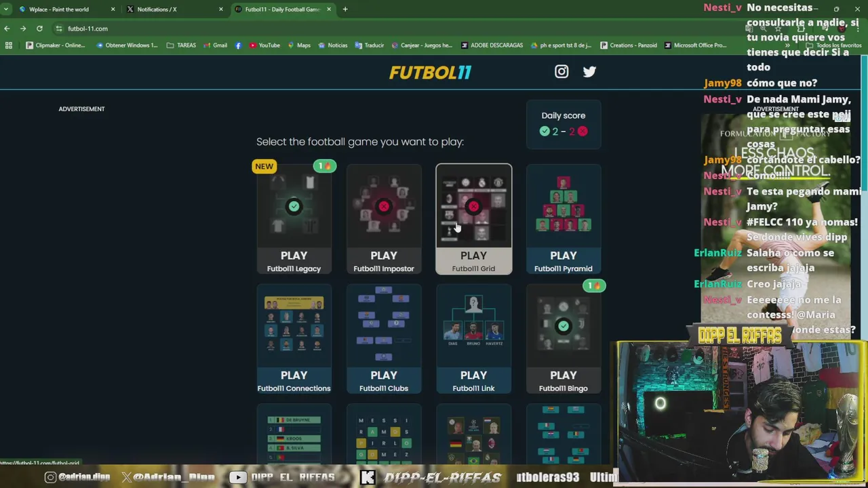Open the TAREAS bookmarks folder
The width and height of the screenshot is (868, 488).
(181, 45)
